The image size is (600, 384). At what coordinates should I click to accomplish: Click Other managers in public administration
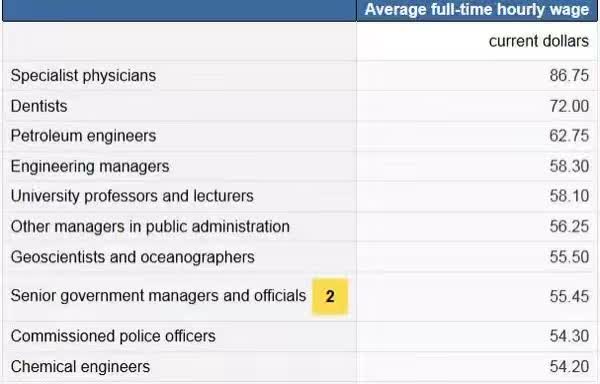150,227
